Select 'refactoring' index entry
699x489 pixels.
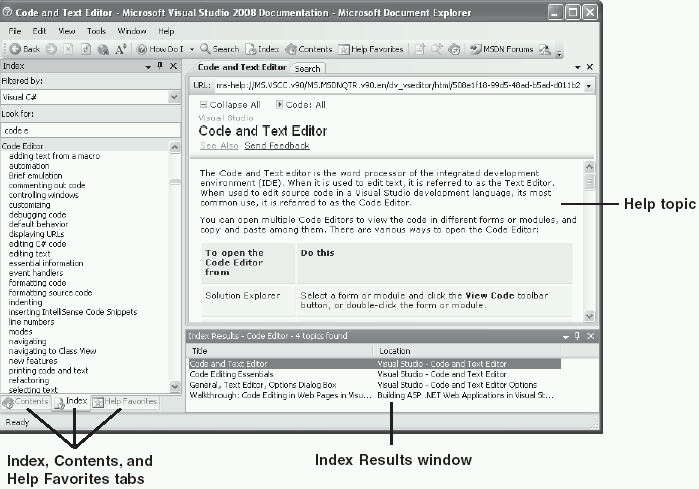point(29,380)
